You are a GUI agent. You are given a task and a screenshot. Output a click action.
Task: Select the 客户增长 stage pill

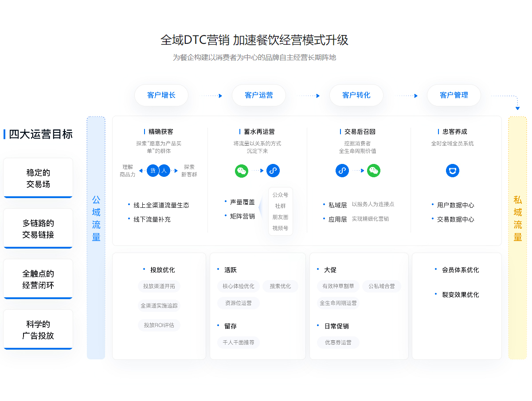click(x=161, y=95)
